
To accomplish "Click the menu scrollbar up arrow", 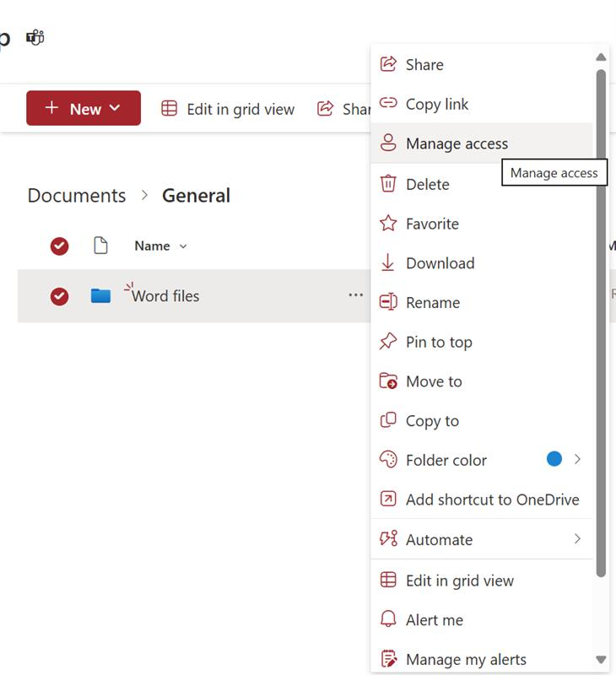I will [601, 57].
